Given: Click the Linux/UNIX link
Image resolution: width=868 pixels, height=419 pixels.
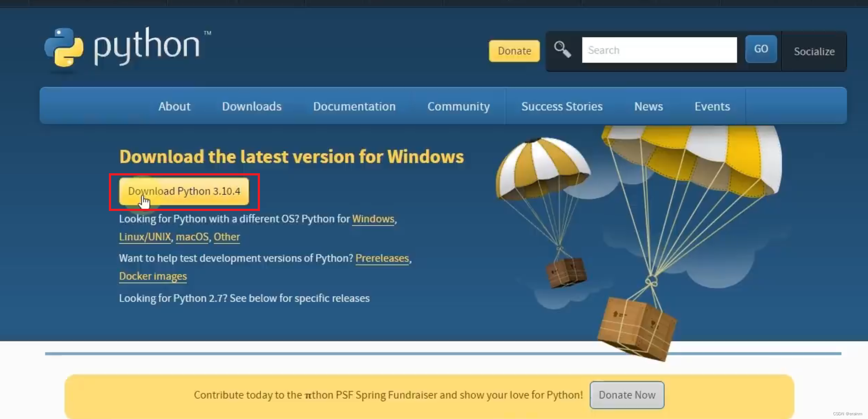Looking at the screenshot, I should pyautogui.click(x=144, y=237).
